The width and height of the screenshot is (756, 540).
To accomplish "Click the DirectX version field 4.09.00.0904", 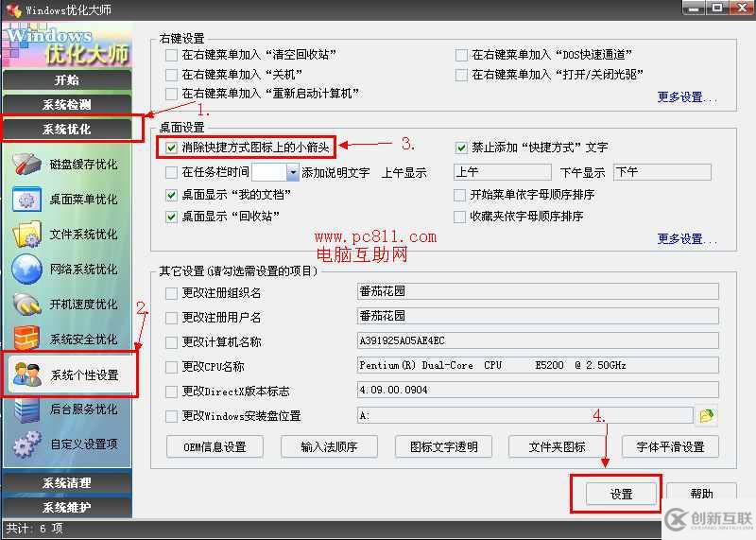I will click(538, 390).
